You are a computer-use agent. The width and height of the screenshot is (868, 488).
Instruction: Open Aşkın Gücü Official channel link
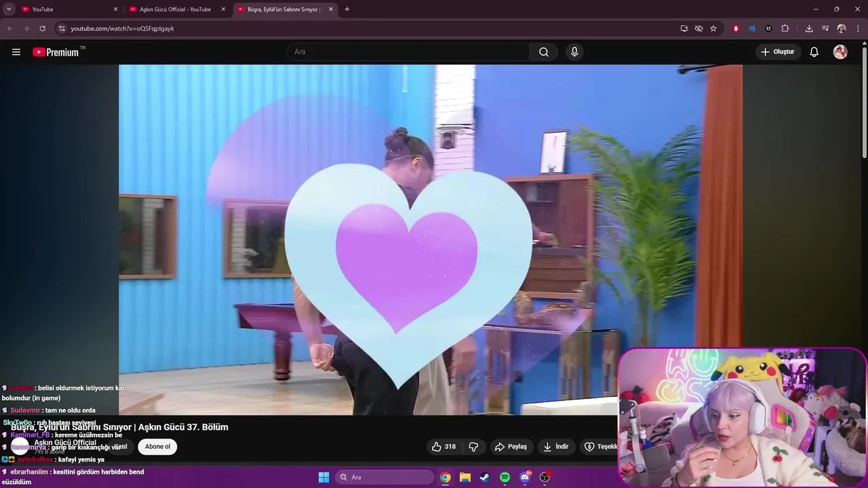pyautogui.click(x=65, y=443)
